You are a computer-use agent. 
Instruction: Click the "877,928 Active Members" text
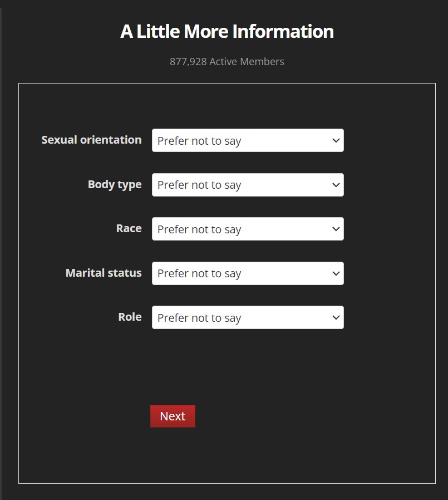[227, 62]
